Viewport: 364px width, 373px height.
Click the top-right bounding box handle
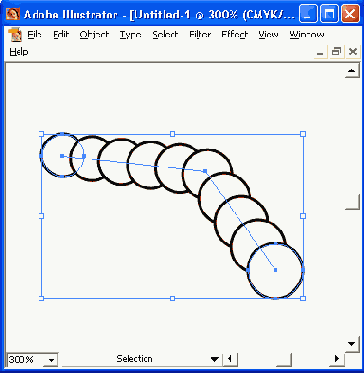[x=303, y=134]
